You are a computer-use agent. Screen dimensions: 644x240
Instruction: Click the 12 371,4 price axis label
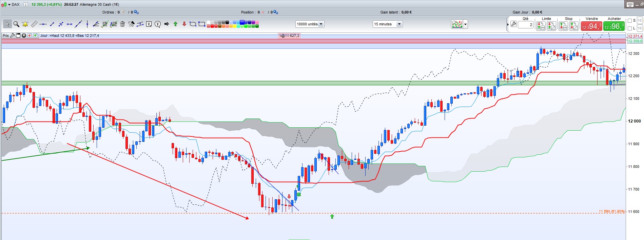coord(635,36)
